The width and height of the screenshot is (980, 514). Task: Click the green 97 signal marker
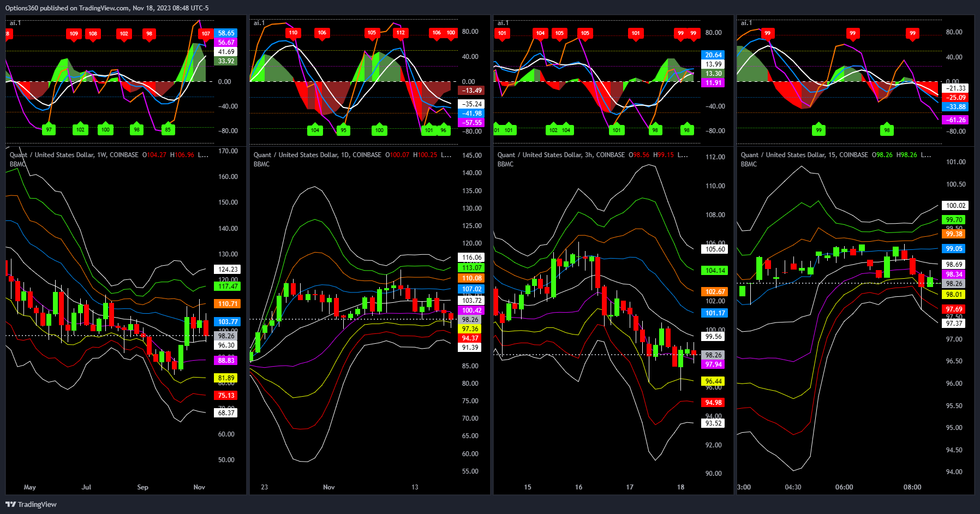(49, 129)
